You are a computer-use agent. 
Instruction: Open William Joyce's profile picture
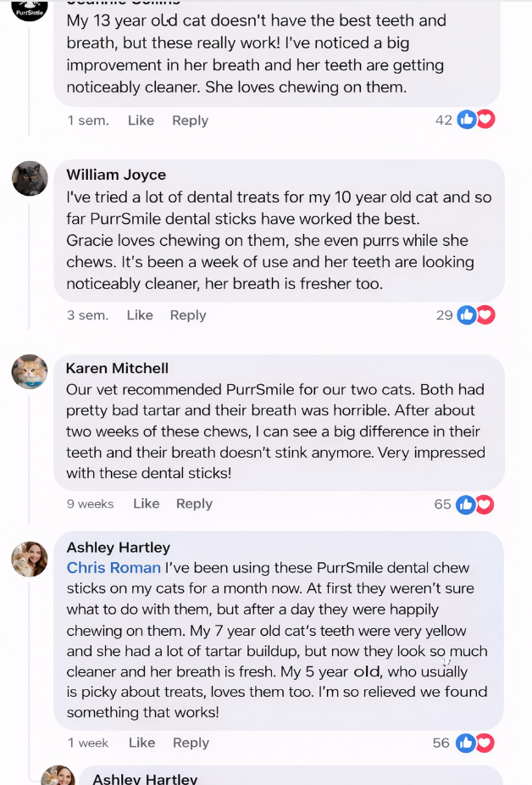30,178
